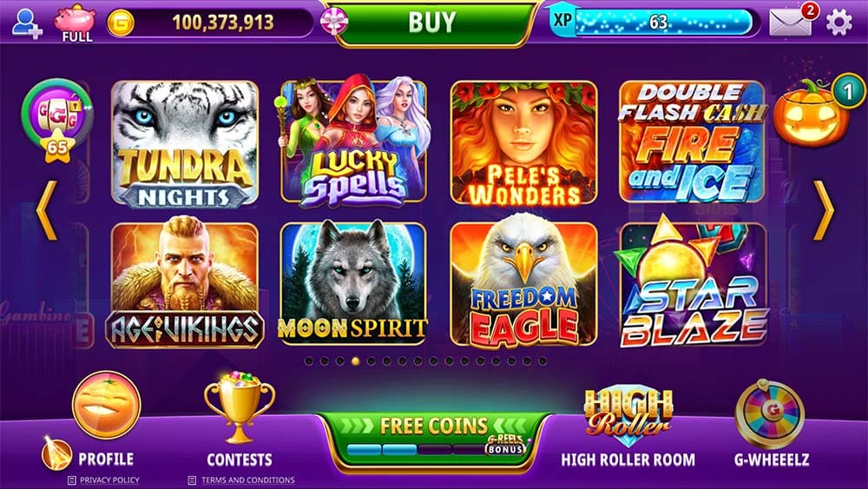Open the settings gear icon

click(x=838, y=23)
